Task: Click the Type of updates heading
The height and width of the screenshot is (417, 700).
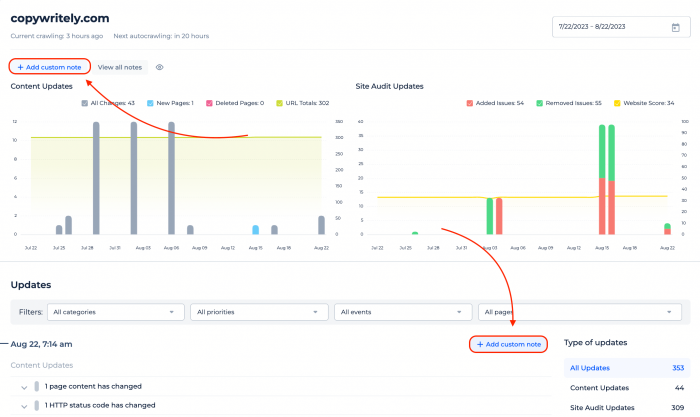Action: pyautogui.click(x=596, y=342)
